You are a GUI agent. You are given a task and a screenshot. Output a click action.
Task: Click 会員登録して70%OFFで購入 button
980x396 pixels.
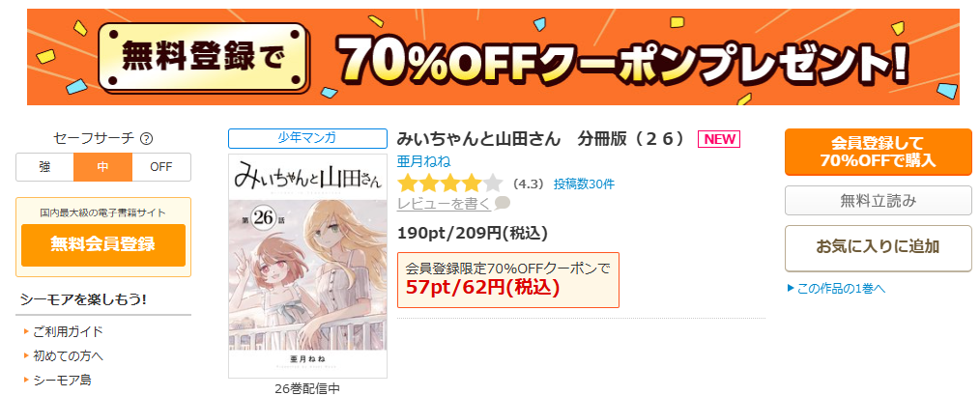click(x=879, y=152)
